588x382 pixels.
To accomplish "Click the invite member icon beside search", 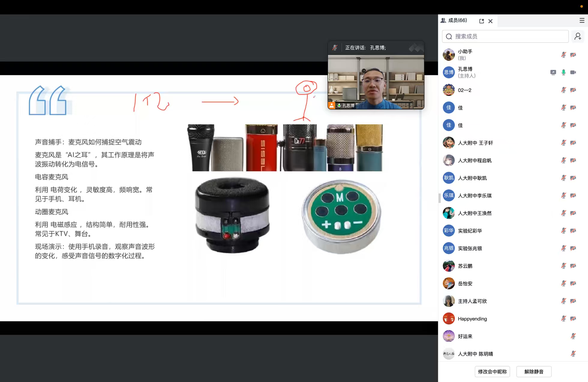I will [x=578, y=36].
